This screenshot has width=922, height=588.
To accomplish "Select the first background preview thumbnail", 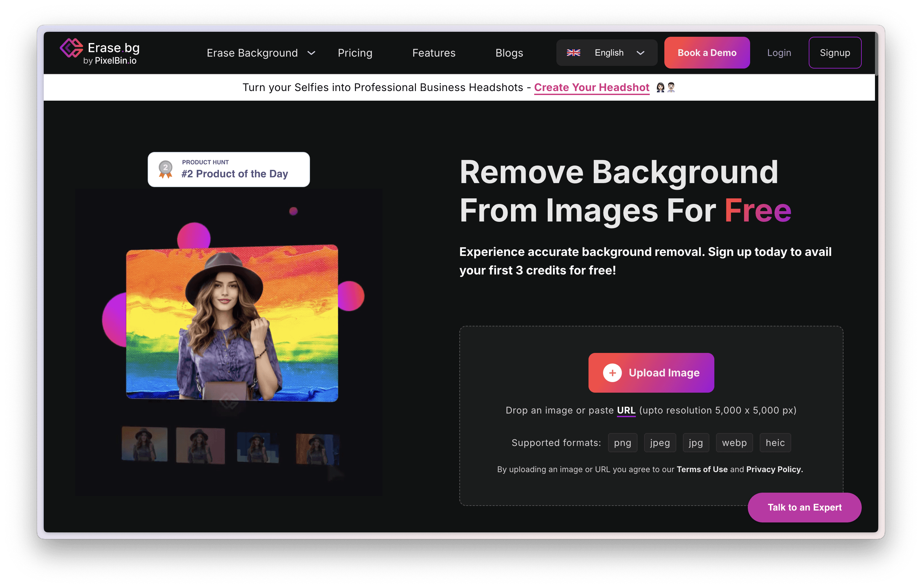I will pos(144,444).
